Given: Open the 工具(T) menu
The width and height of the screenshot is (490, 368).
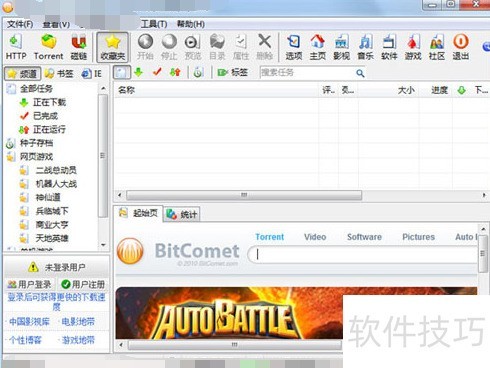Looking at the screenshot, I should pos(154,24).
